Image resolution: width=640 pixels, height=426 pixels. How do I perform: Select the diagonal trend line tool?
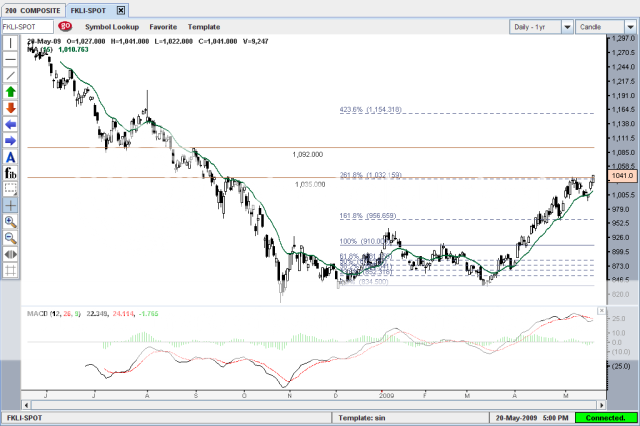11,76
